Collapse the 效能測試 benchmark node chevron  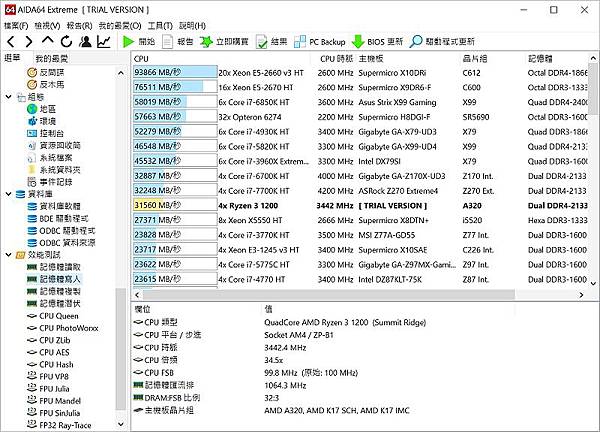[x=8, y=255]
